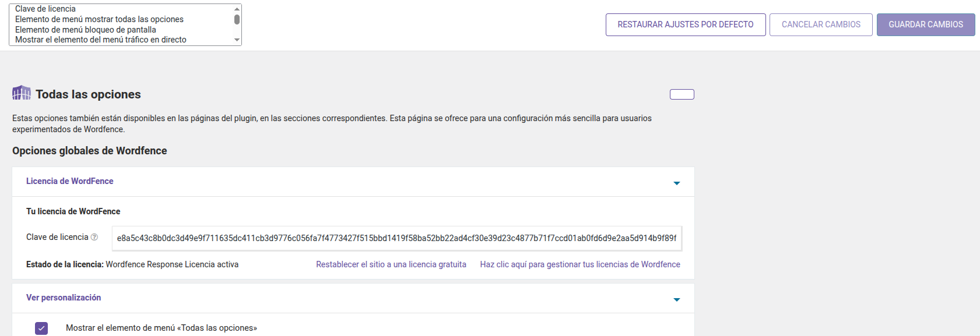
Task: Click the list box scrollbar thumb
Action: pos(237,19)
